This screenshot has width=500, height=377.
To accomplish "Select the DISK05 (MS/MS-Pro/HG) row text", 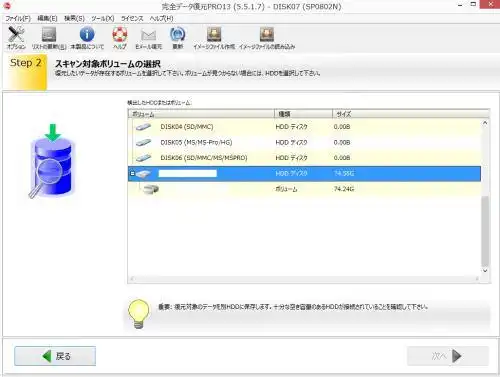I will (196, 143).
